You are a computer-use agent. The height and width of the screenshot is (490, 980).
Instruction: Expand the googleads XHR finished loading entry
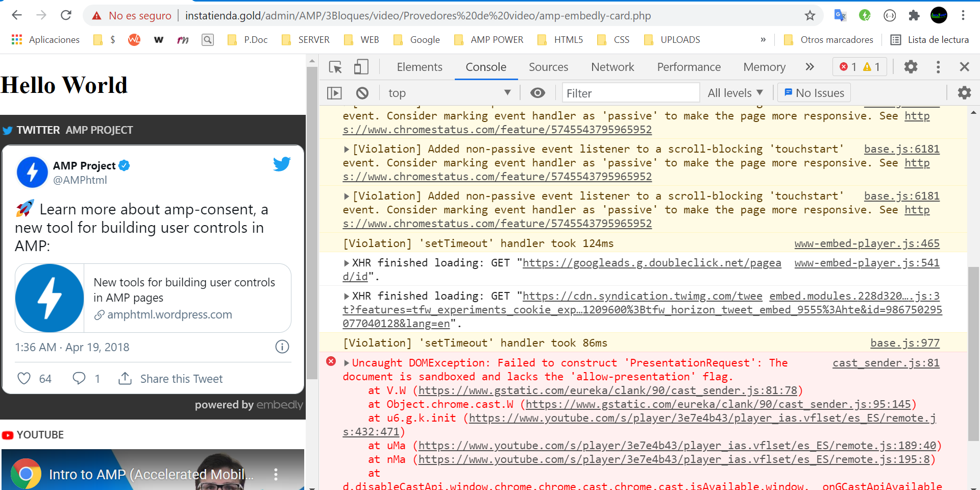[x=347, y=263]
